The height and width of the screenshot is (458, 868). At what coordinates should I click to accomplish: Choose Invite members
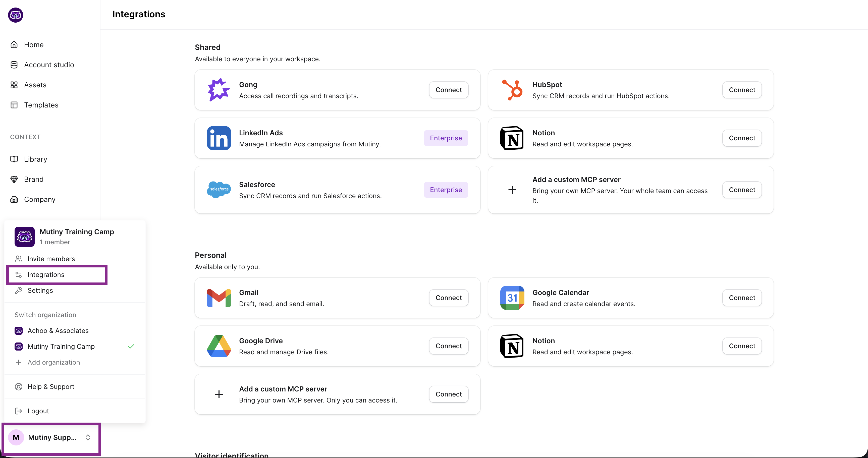point(75,259)
